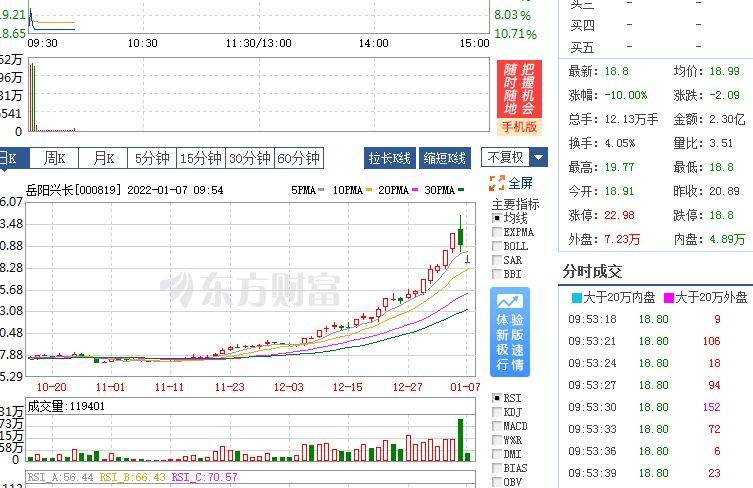Select the RSI sub-indicator option
This screenshot has width=753, height=488.
tap(497, 398)
